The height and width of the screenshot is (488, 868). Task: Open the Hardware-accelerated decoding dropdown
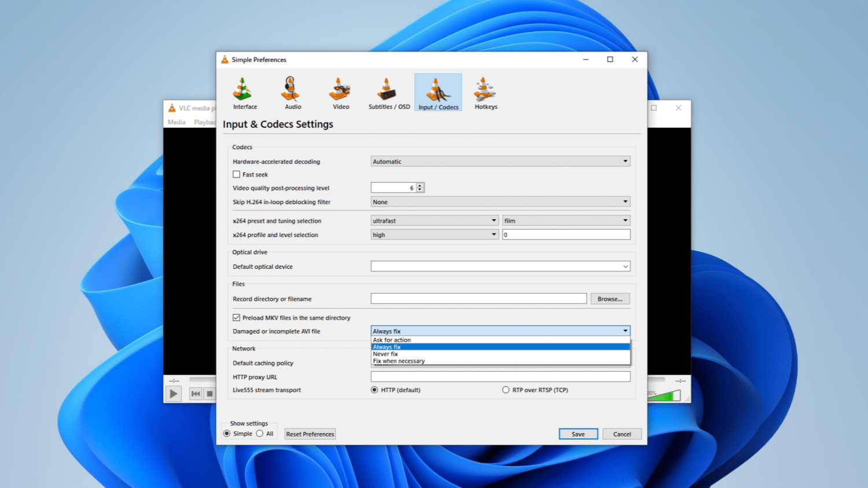coord(501,161)
